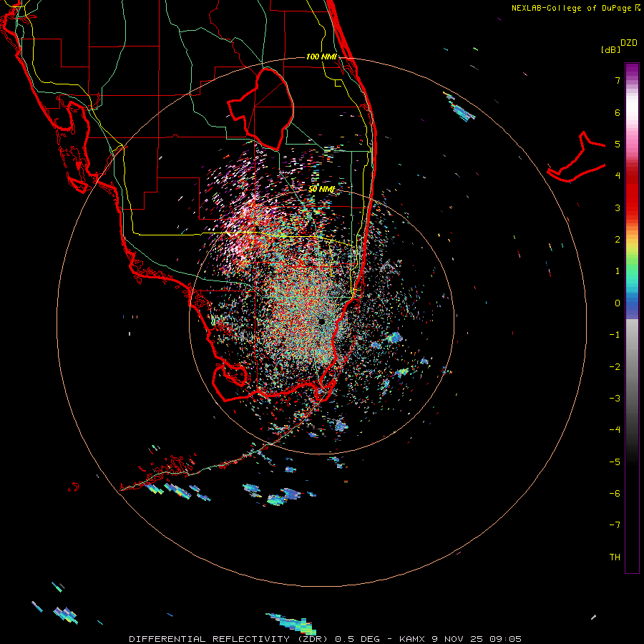
Task: Click the DIFFERENTIAL REFLECTIVITY (ZDR) caption text
Action: point(230,639)
